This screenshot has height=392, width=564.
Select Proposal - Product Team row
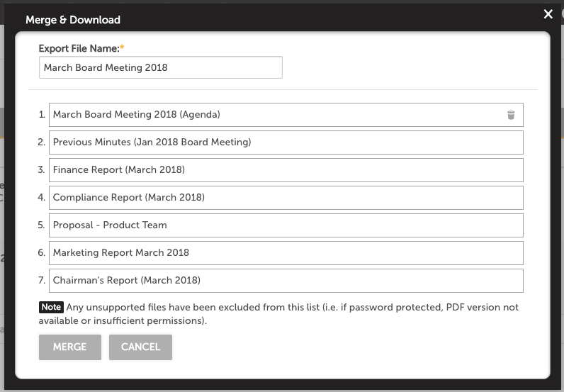point(286,225)
